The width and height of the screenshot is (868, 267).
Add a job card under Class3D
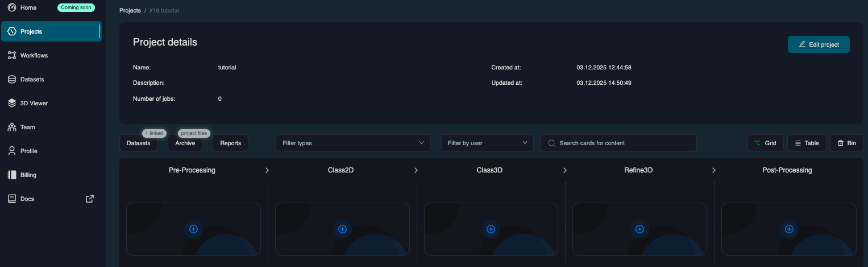click(x=491, y=229)
